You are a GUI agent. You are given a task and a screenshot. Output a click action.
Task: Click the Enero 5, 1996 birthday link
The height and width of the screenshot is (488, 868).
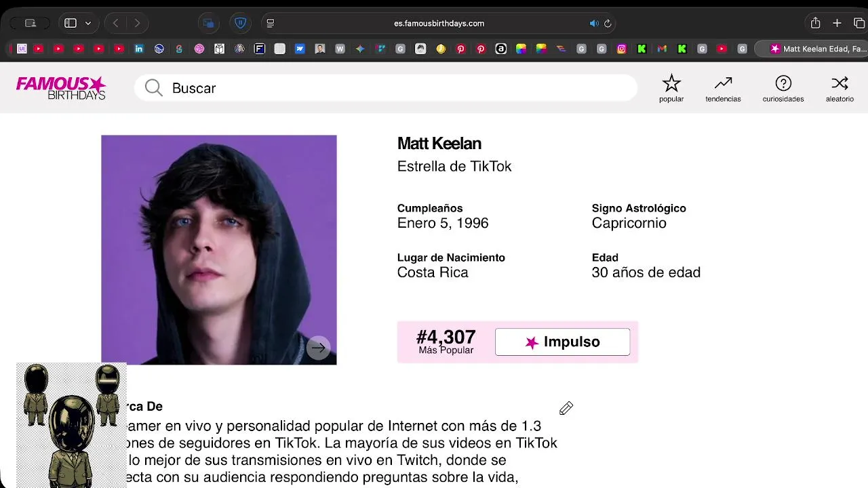click(443, 223)
